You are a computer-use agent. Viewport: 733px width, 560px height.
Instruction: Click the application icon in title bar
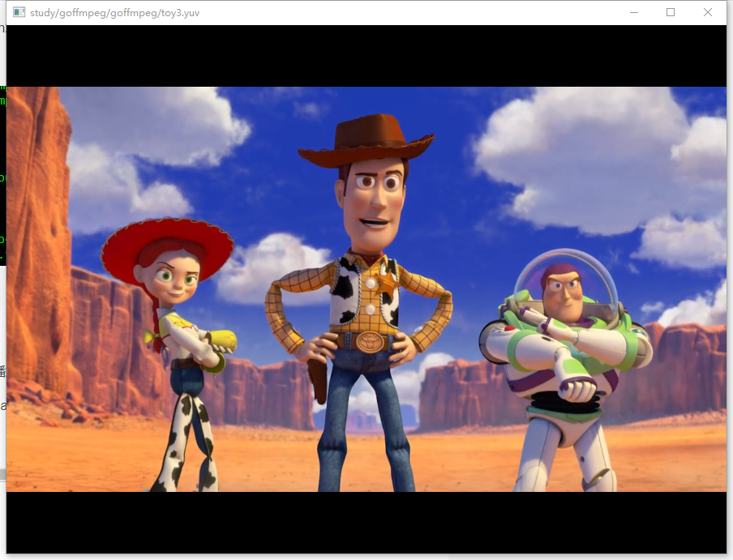pos(19,13)
